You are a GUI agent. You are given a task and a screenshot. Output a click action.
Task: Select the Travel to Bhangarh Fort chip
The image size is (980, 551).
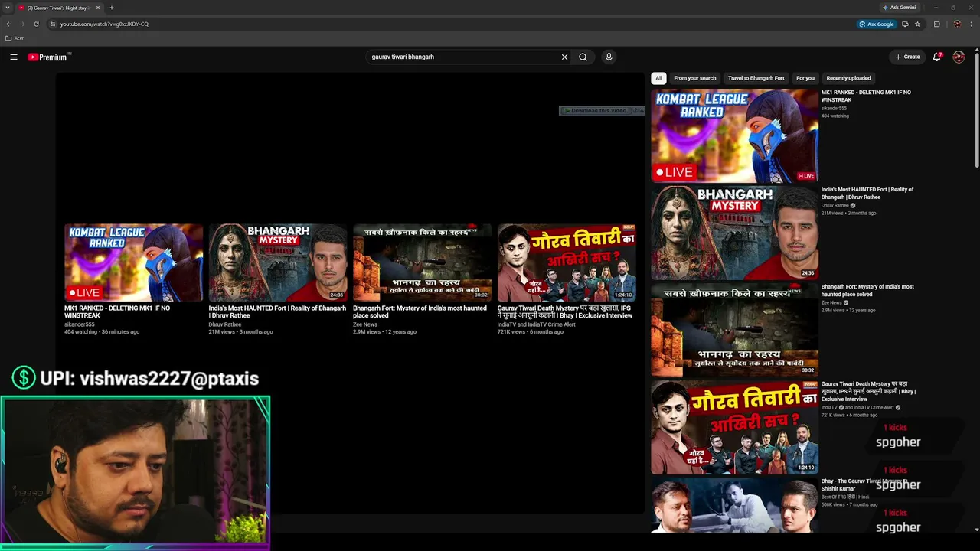click(x=756, y=78)
